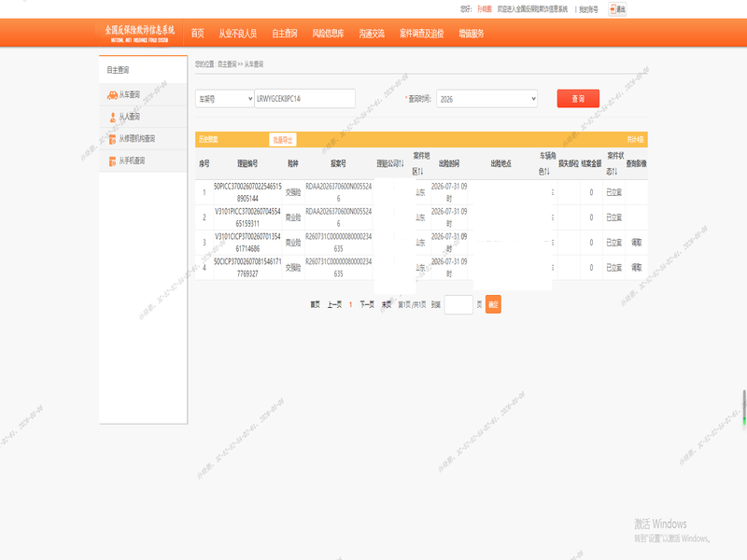The height and width of the screenshot is (560, 747).
Task: Open the 风险信息库 navigation menu
Action: tap(328, 34)
